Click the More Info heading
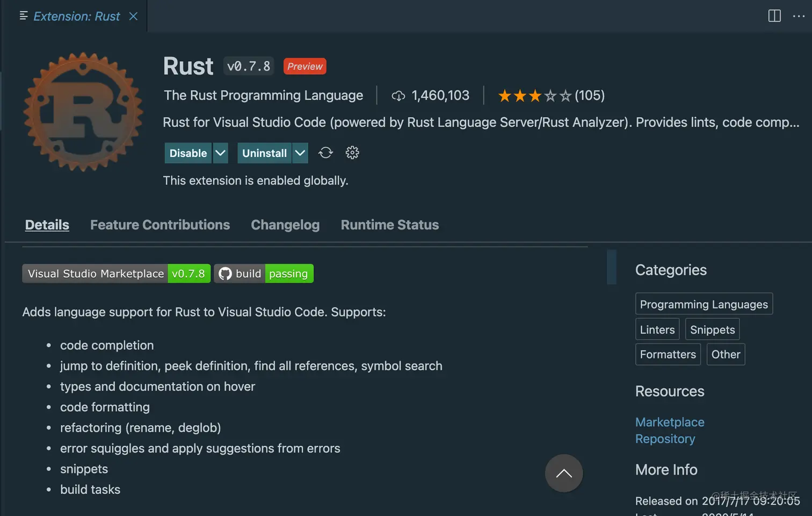812x516 pixels. point(666,470)
